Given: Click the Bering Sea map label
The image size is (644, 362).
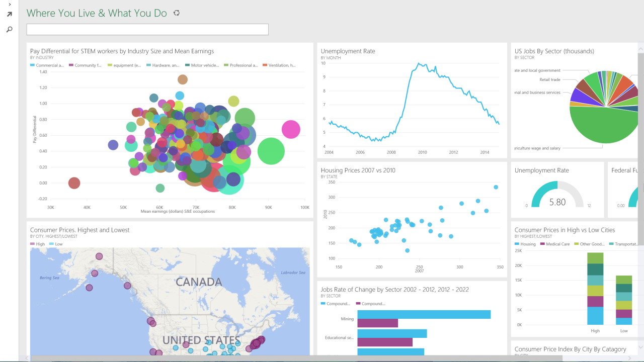Looking at the screenshot, I should point(50,278).
